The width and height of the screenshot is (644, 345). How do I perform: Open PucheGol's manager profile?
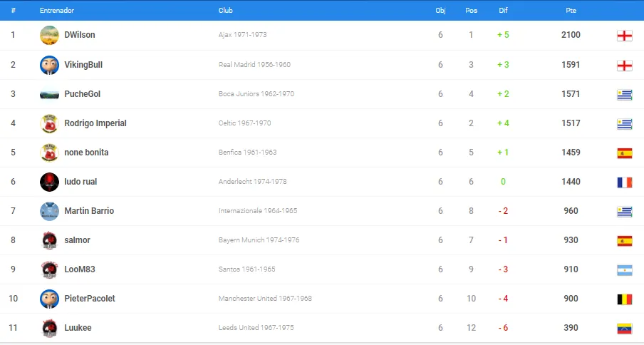82,93
